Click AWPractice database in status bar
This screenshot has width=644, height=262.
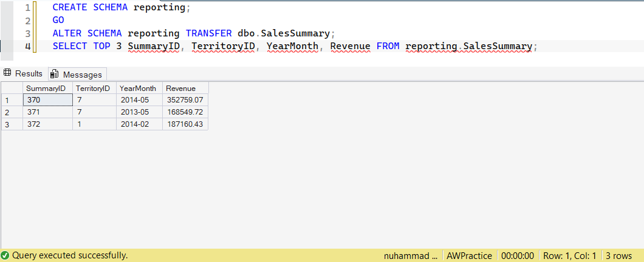(x=470, y=256)
